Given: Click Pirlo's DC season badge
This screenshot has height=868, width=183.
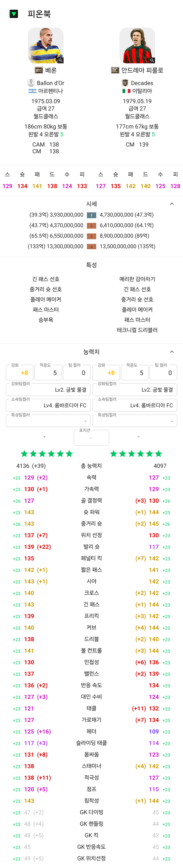Looking at the screenshot, I should point(115,70).
